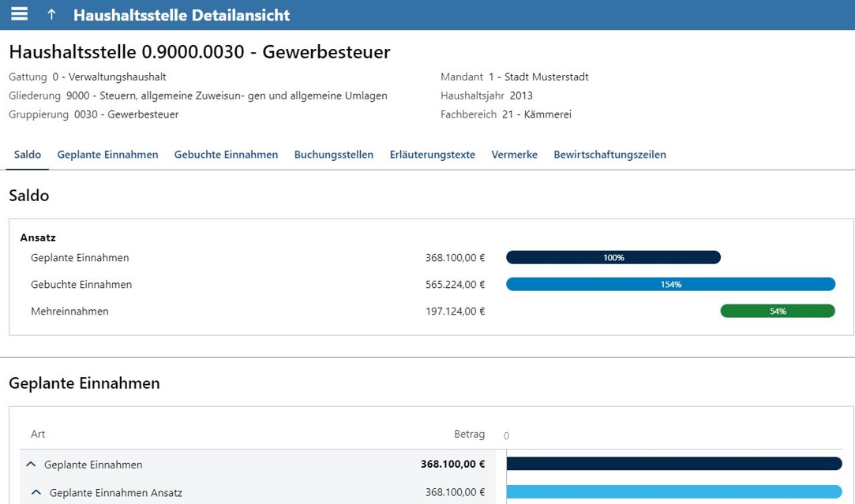Click the 100% Geplante Einnahmen progress bar

(613, 258)
